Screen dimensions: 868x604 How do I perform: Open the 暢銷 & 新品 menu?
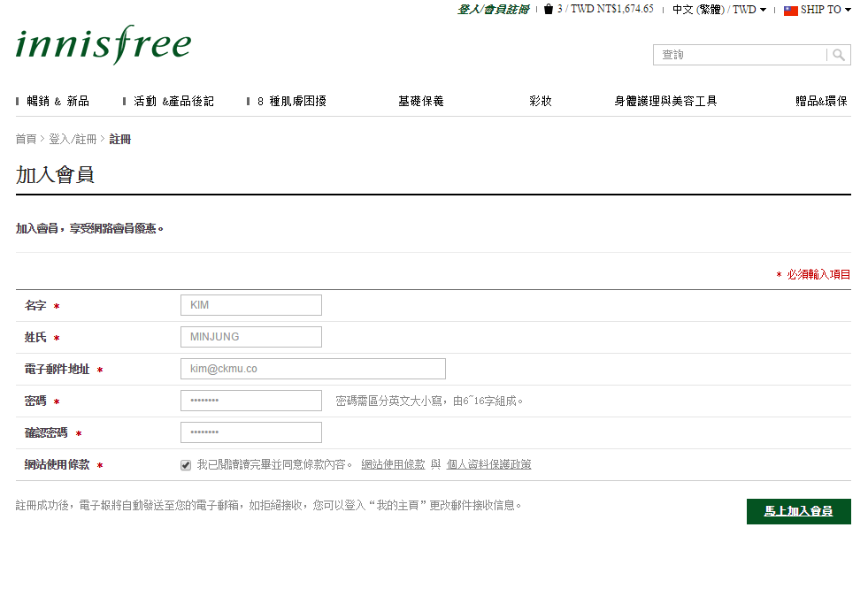(x=58, y=101)
